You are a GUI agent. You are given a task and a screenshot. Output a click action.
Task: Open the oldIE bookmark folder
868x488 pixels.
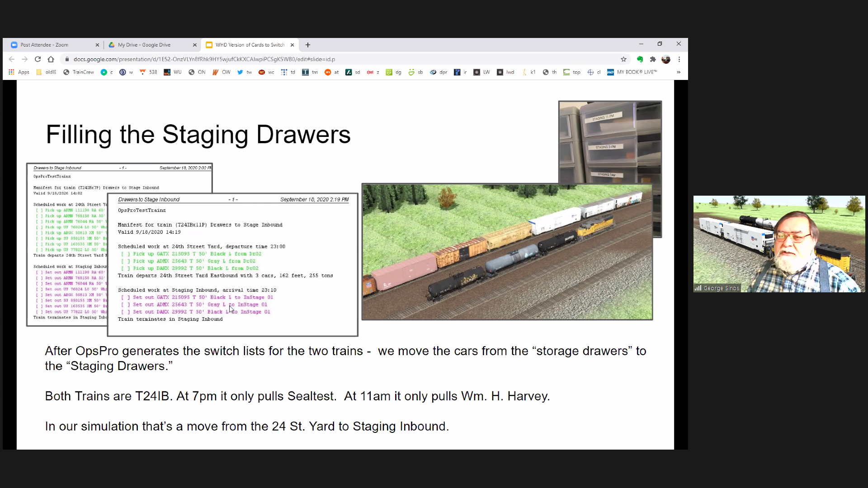click(46, 72)
